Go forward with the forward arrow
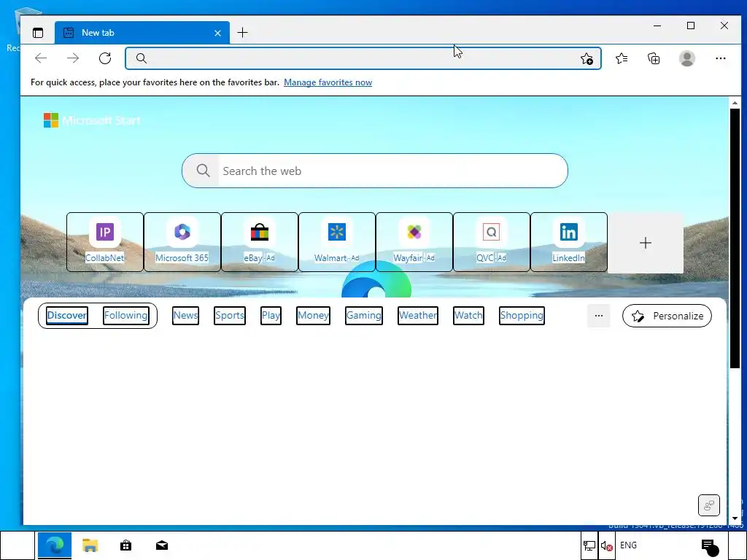Viewport: 747px width, 560px height. 73,58
